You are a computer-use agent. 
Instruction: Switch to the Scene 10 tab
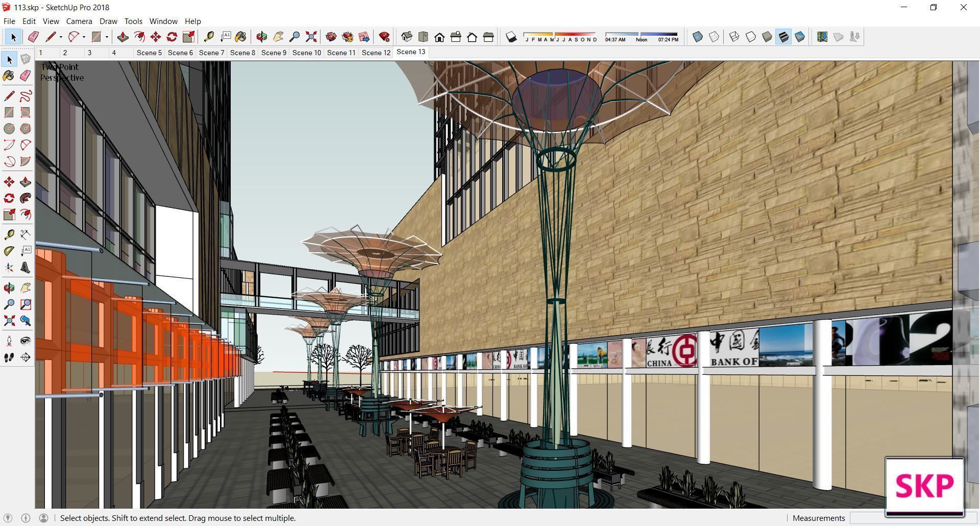pos(307,53)
